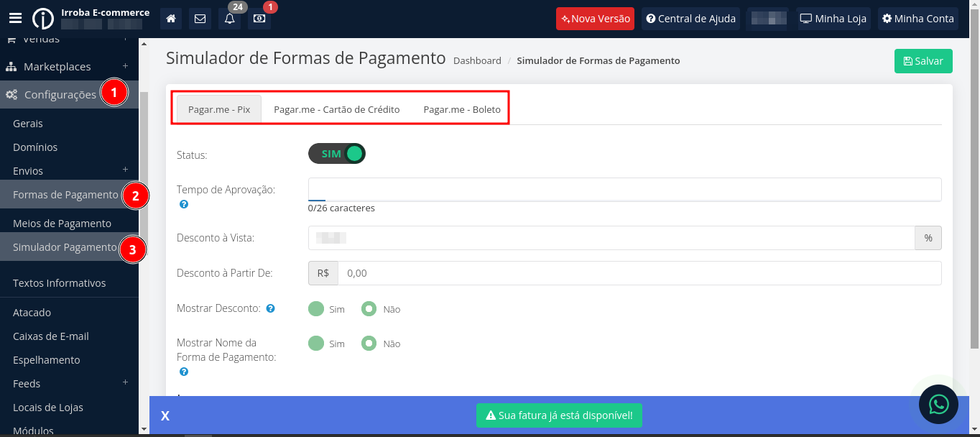
Task: Open the bell notifications icon
Action: [x=230, y=19]
